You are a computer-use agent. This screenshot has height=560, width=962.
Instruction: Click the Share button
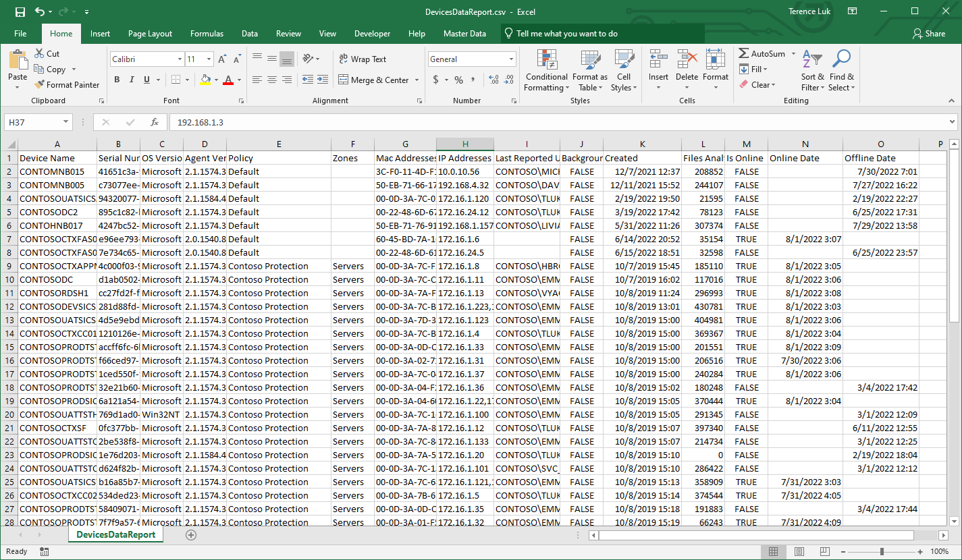click(929, 34)
